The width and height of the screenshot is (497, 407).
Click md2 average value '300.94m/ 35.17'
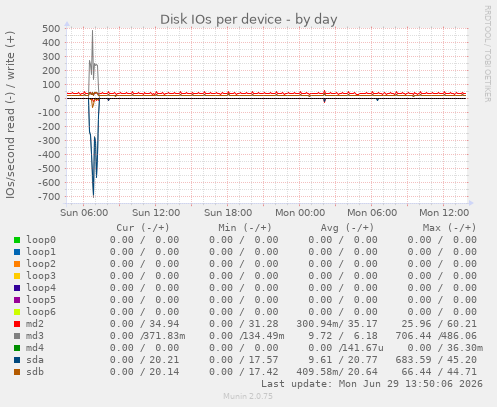(337, 324)
